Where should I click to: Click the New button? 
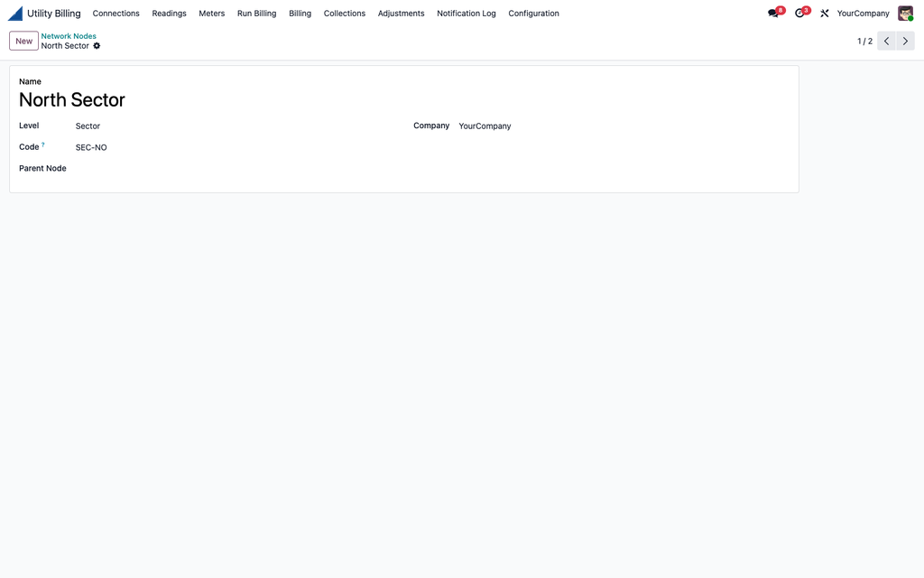24,41
